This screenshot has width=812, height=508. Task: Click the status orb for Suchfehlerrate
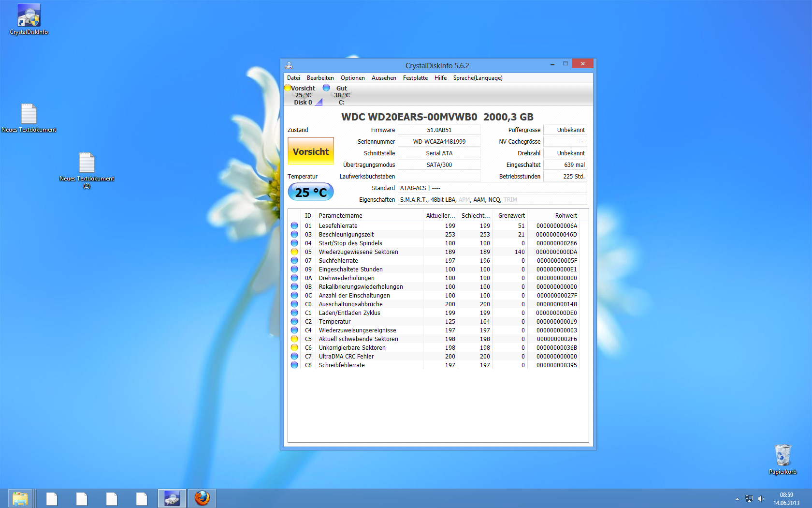pyautogui.click(x=294, y=261)
